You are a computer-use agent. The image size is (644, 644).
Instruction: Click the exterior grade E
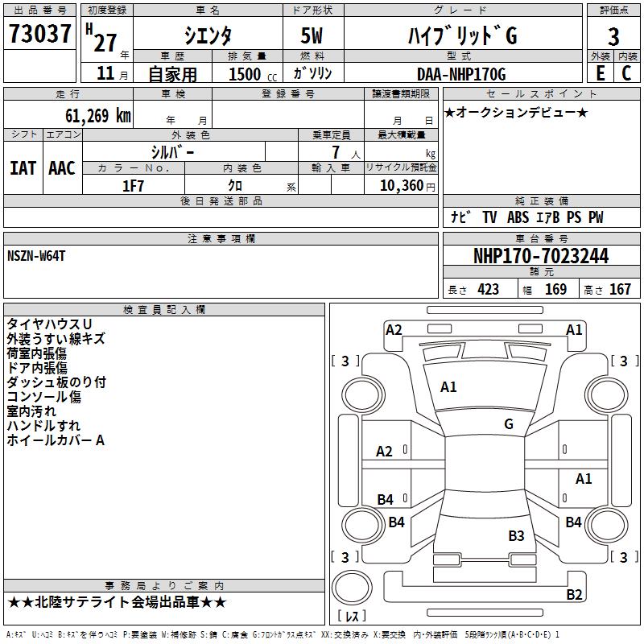(x=601, y=73)
